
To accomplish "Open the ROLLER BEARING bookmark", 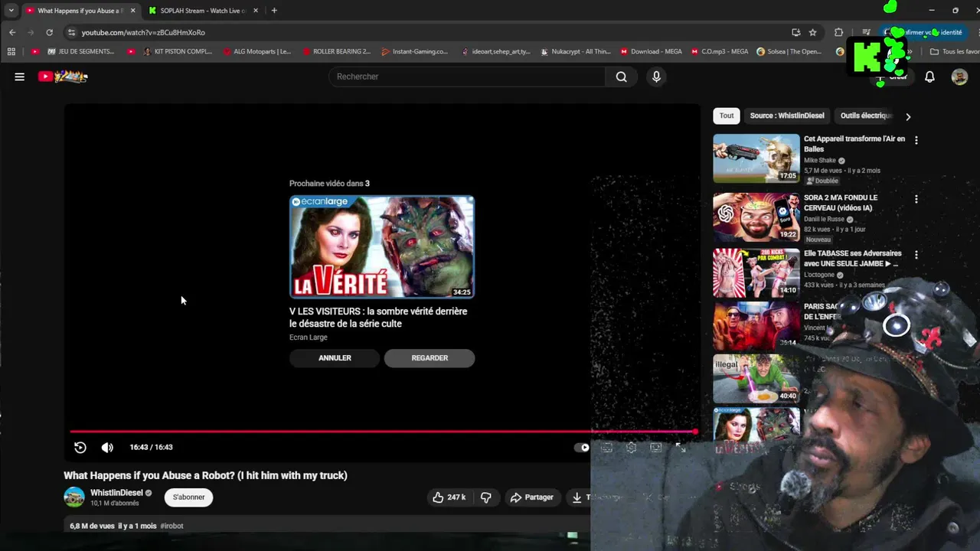I will coord(336,51).
